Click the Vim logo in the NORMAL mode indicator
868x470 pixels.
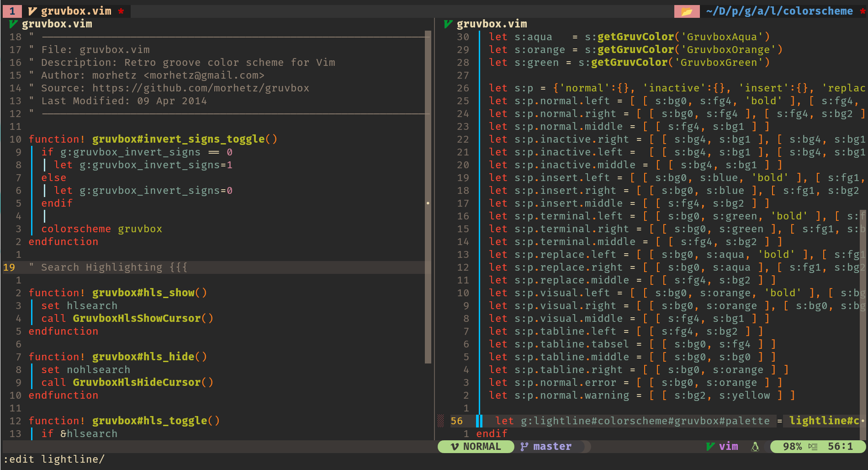coord(455,447)
